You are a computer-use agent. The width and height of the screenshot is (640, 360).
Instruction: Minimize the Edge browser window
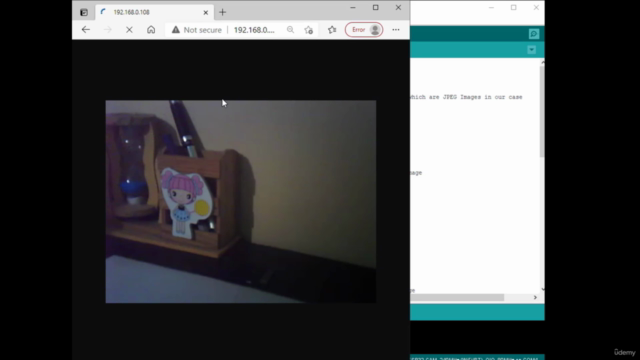click(353, 8)
